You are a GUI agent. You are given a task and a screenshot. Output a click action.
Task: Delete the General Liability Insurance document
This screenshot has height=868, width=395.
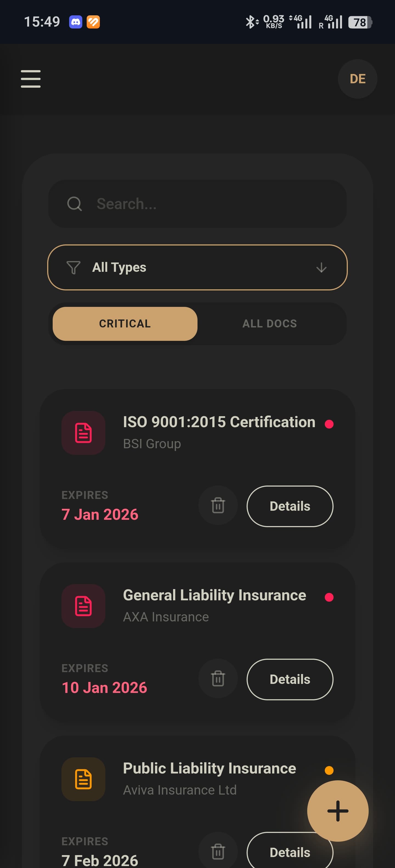tap(218, 679)
